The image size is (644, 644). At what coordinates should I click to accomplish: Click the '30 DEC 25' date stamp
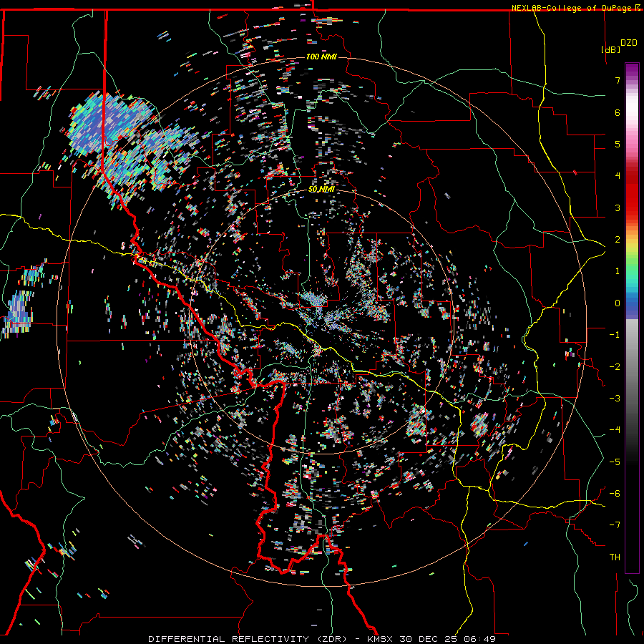(429, 639)
